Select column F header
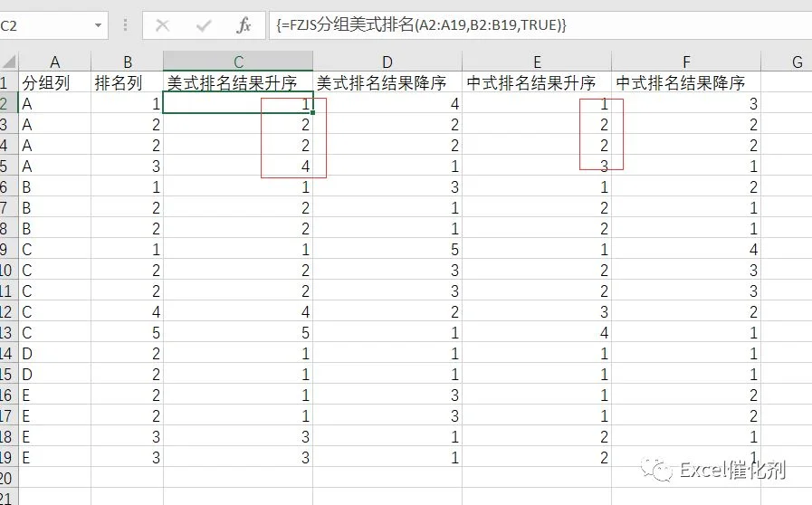The image size is (812, 505). 686,62
